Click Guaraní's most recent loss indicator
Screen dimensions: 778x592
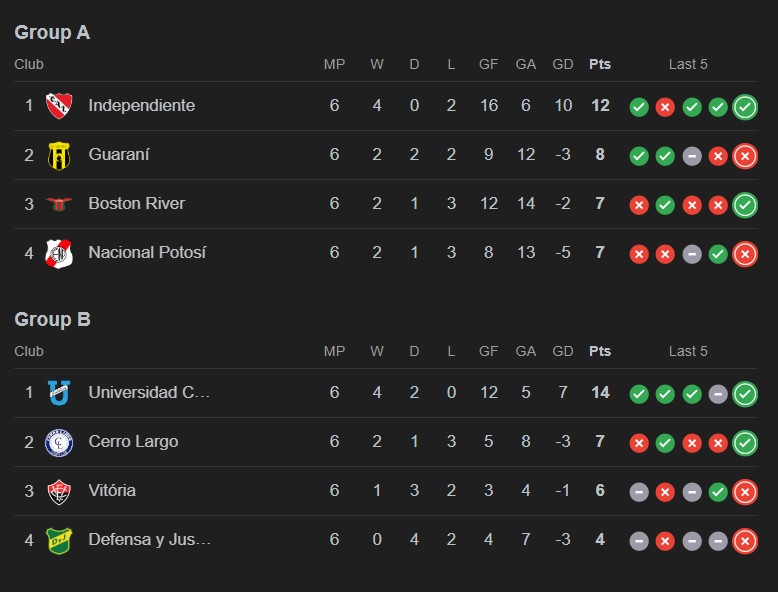(744, 156)
